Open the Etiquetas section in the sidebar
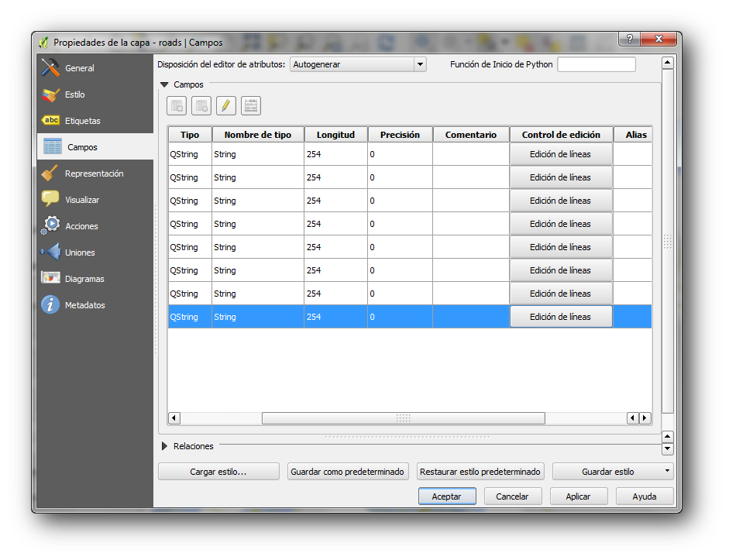 click(95, 120)
